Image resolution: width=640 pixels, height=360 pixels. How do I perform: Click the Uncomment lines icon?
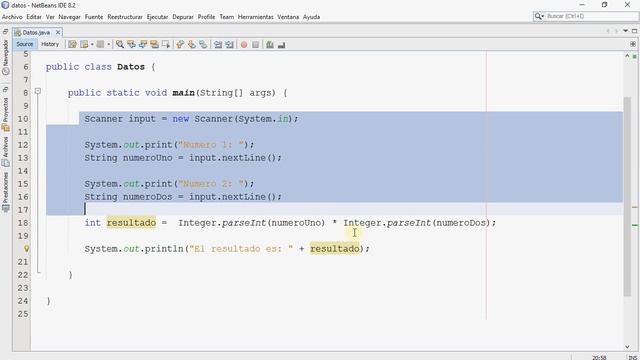pyautogui.click(x=281, y=44)
